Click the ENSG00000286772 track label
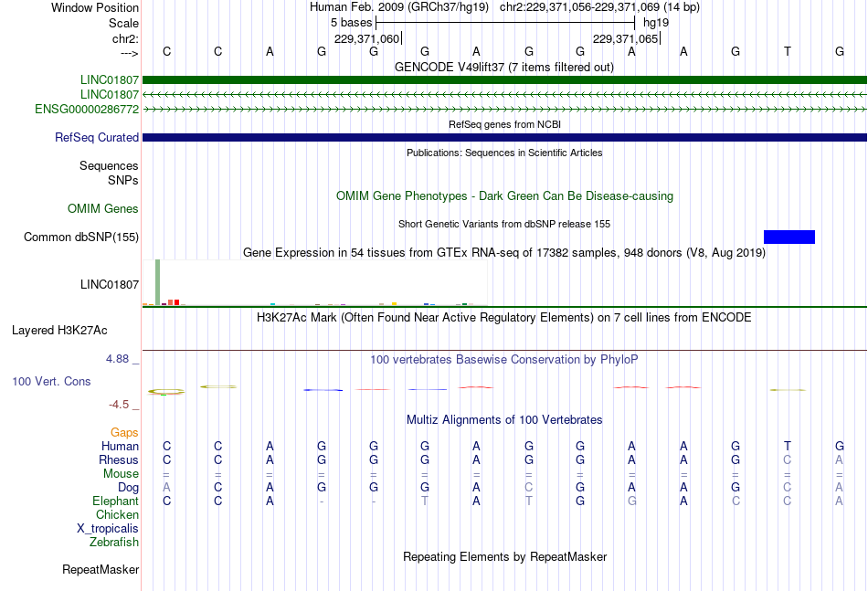This screenshot has width=868, height=591. [x=87, y=109]
